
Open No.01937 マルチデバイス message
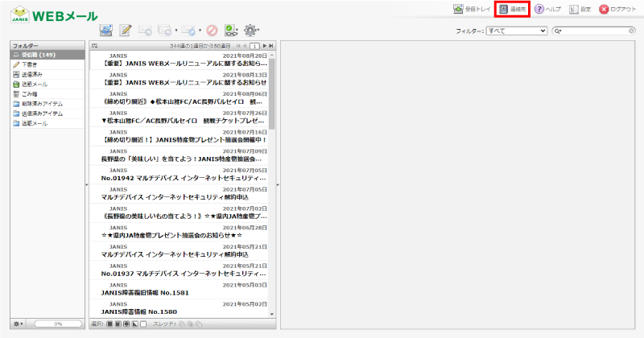point(179,270)
